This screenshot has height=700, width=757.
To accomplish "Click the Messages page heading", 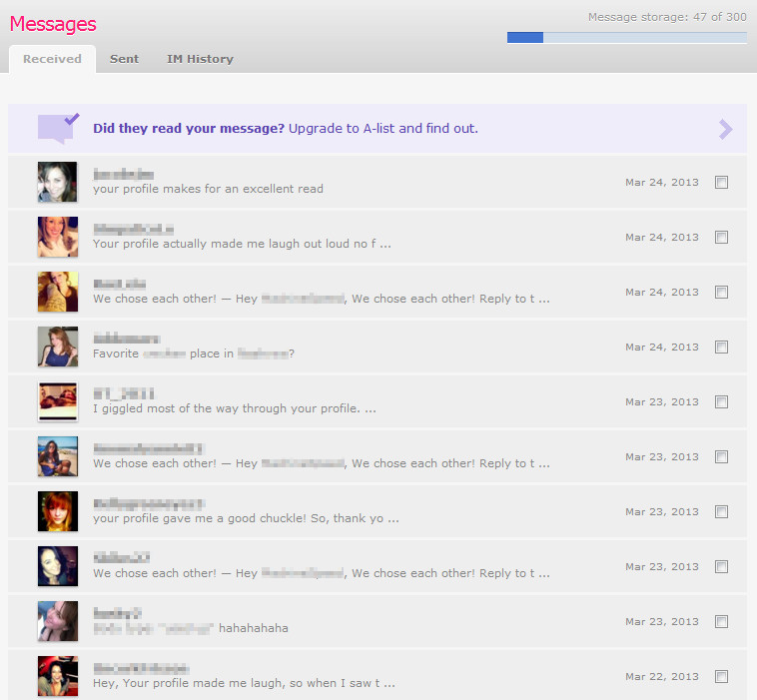I will 53,24.
